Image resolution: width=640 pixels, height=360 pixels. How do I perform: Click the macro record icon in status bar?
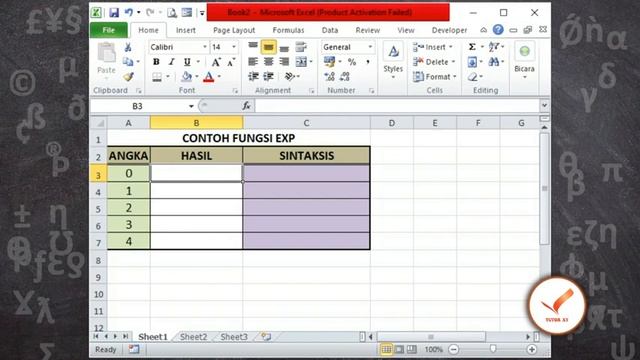[x=133, y=349]
